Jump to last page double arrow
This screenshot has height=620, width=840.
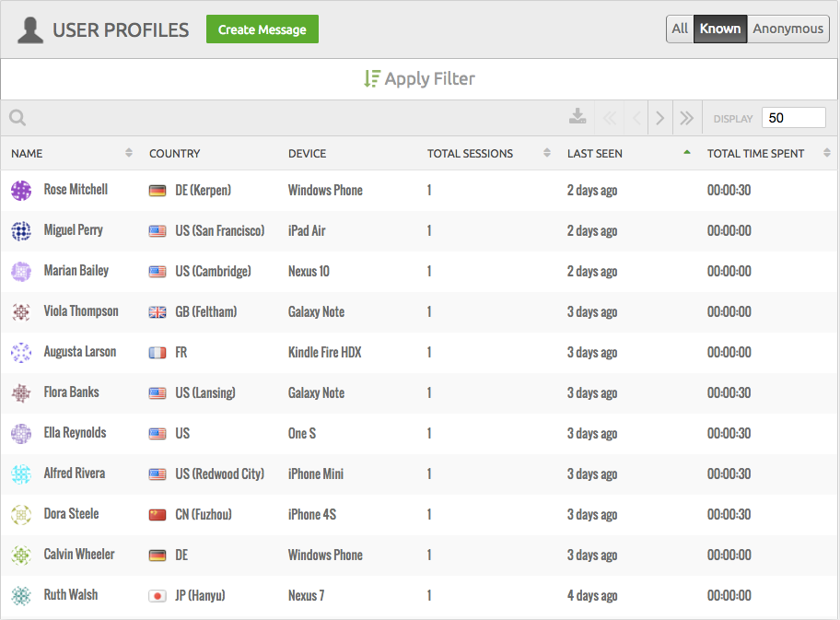coord(687,118)
